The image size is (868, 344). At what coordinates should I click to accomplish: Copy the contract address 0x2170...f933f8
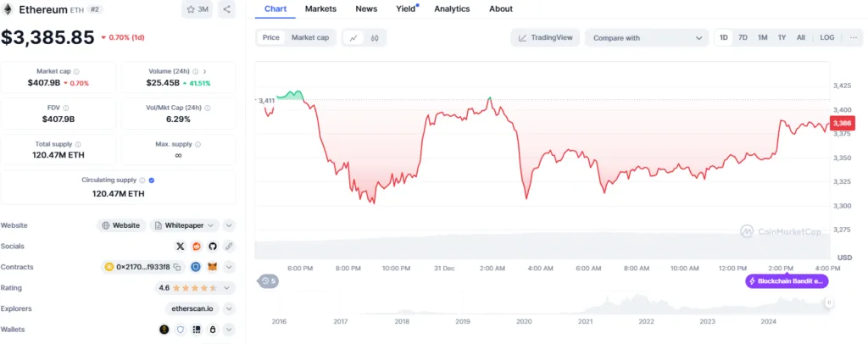point(177,267)
